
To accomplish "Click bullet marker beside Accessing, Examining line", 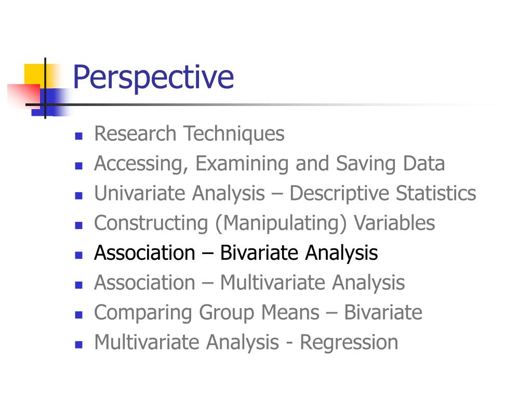I will tap(79, 166).
